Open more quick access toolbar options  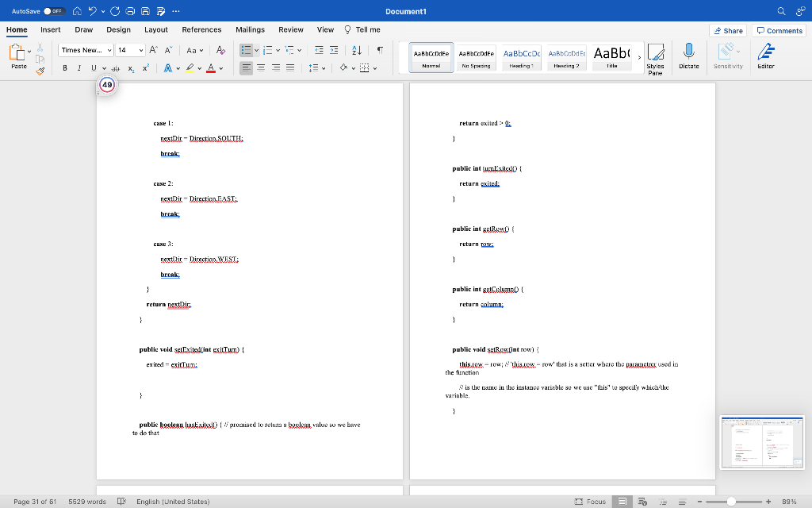click(x=176, y=11)
